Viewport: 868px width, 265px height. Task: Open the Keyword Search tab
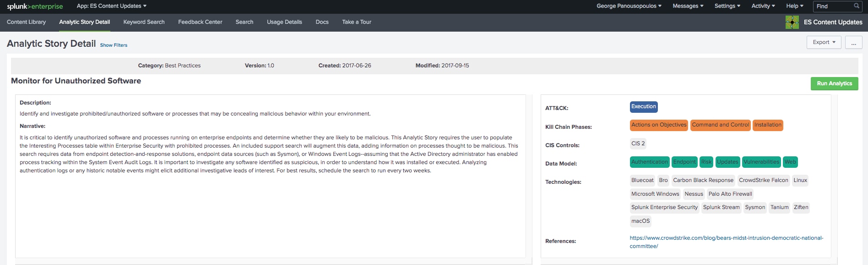(144, 22)
